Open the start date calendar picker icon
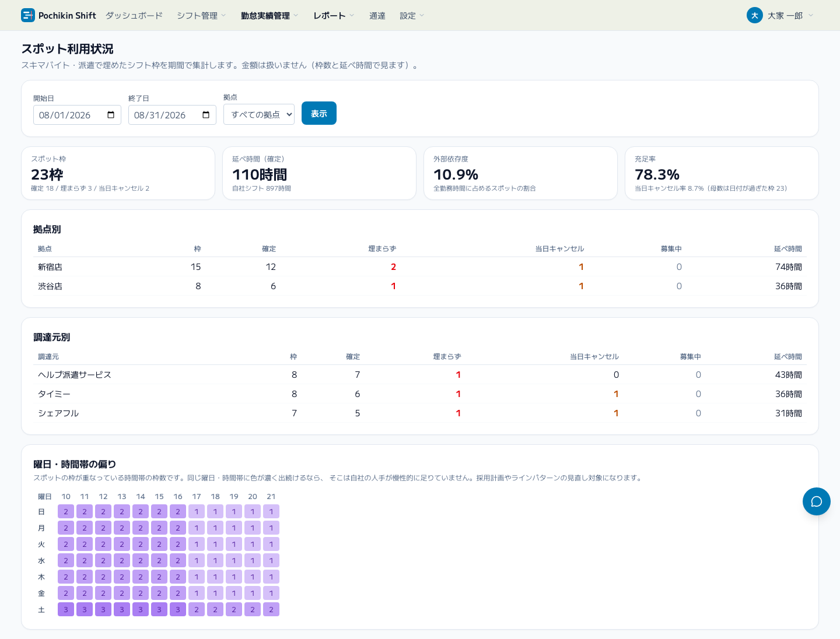This screenshot has width=840, height=639. [111, 115]
